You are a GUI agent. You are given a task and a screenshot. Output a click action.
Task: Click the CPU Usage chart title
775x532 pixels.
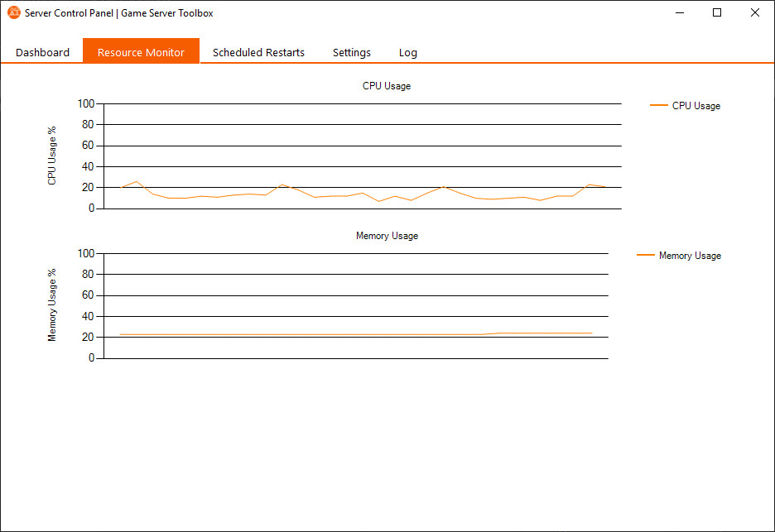[x=386, y=86]
